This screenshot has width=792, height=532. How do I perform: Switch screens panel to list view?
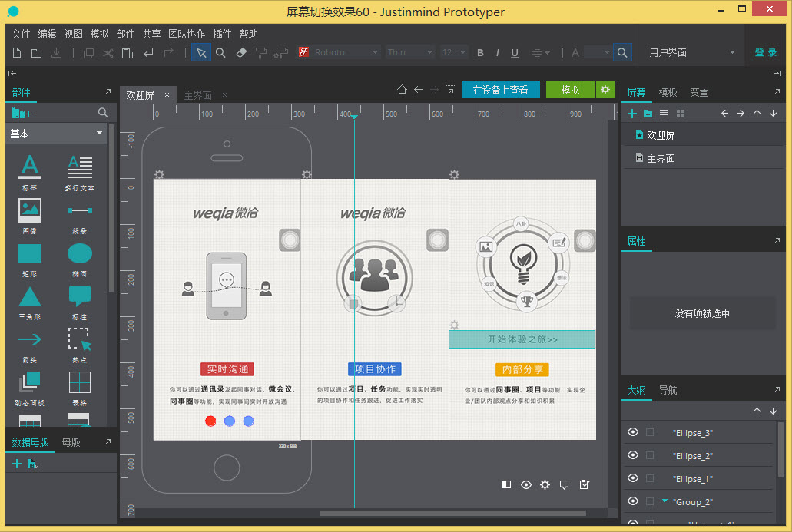point(664,114)
